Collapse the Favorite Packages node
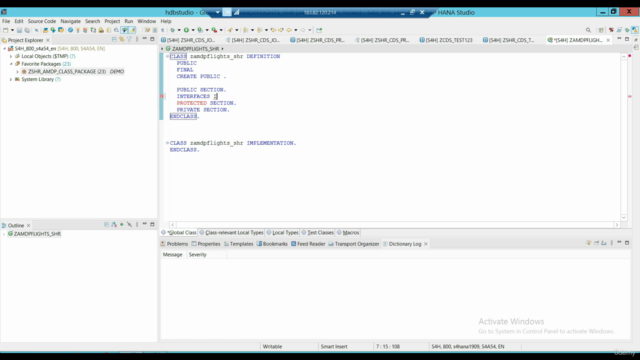Screen dimensions: 640x360 click(11, 64)
